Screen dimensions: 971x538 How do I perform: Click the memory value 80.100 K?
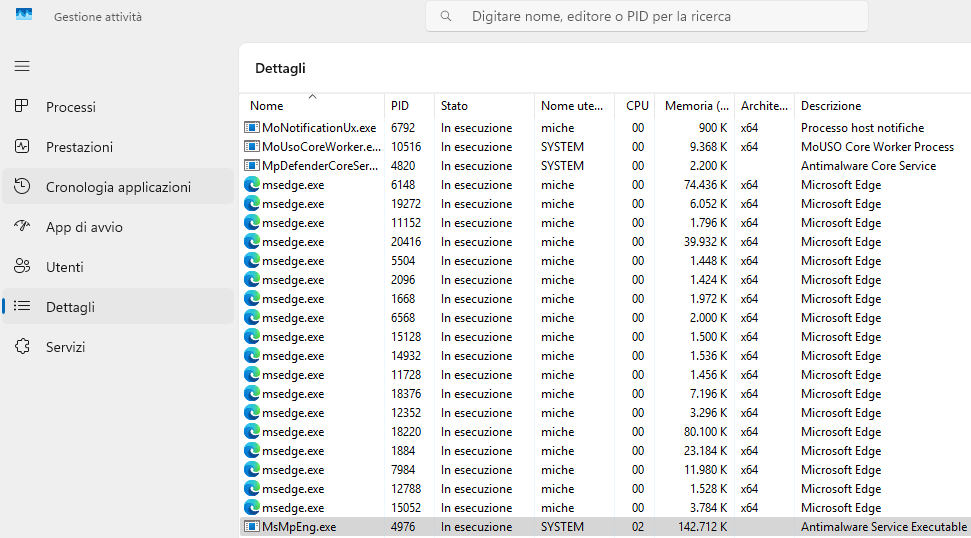(x=705, y=432)
